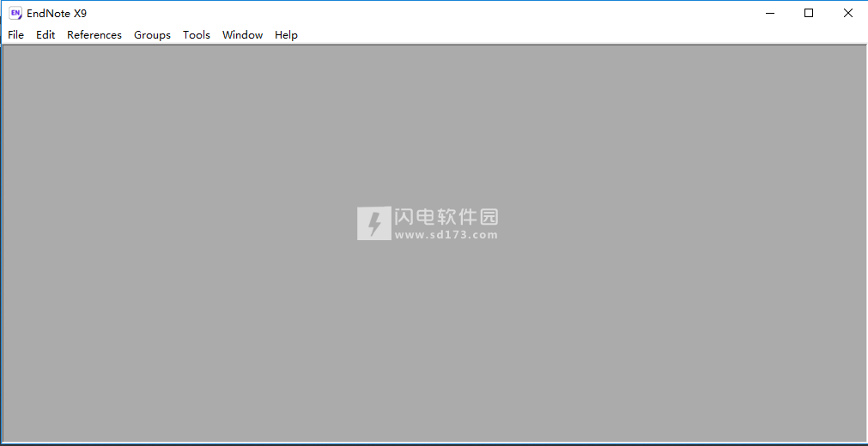
Task: Minimize the EndNote X9 window
Action: 770,13
